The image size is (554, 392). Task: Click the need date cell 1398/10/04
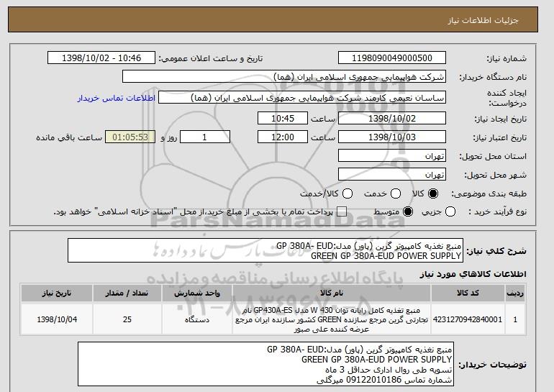tap(57, 319)
